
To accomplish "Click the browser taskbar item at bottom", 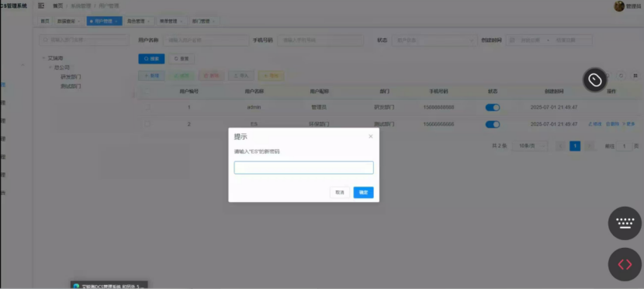I will [x=109, y=285].
